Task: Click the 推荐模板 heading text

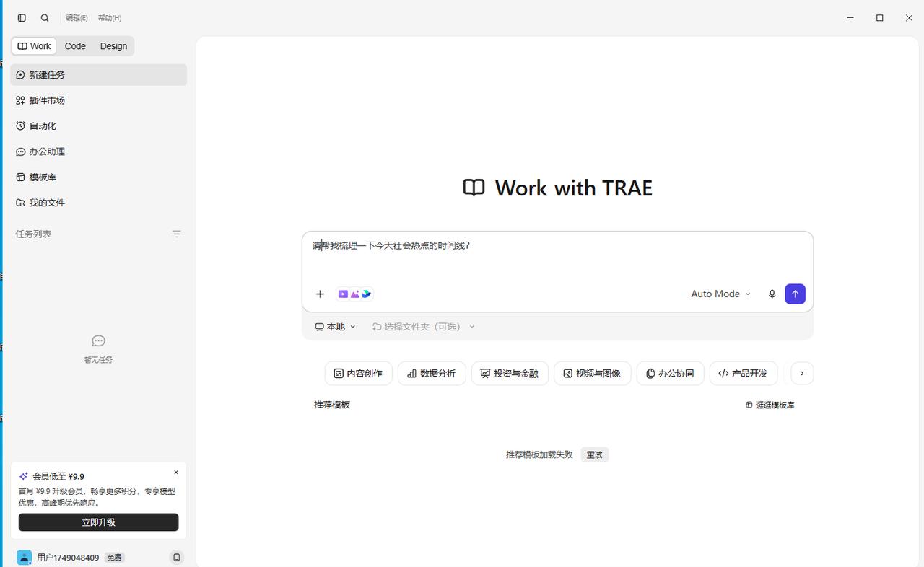Action: tap(332, 405)
